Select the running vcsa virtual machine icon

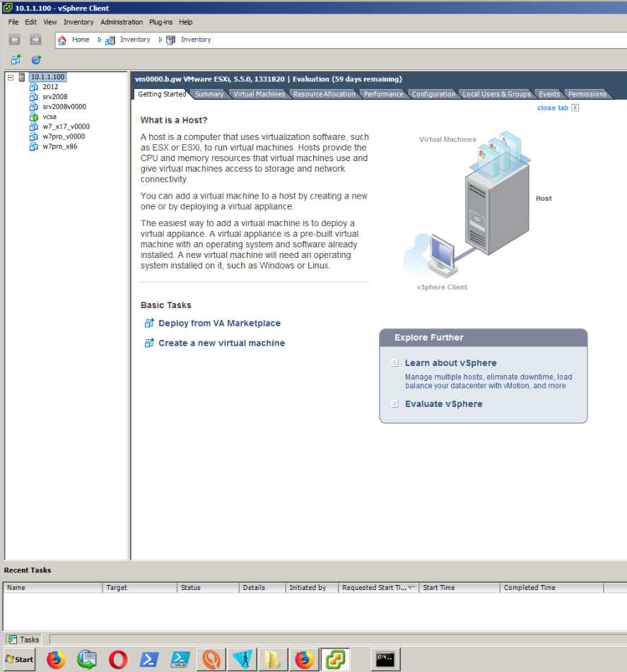click(x=33, y=117)
